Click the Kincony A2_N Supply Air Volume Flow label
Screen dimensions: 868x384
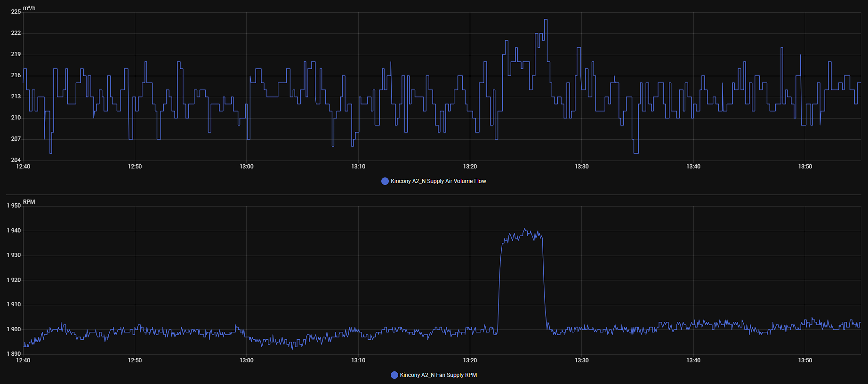tap(438, 181)
